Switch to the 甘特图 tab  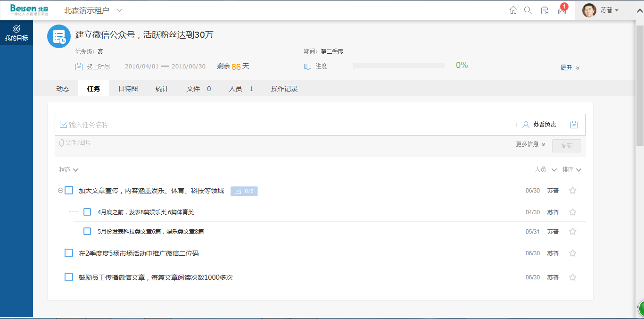[128, 89]
